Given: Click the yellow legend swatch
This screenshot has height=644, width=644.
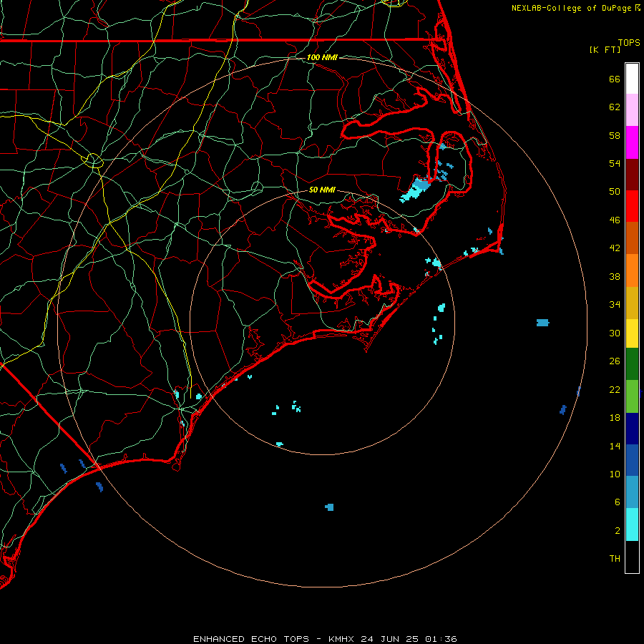Looking at the screenshot, I should point(632,333).
